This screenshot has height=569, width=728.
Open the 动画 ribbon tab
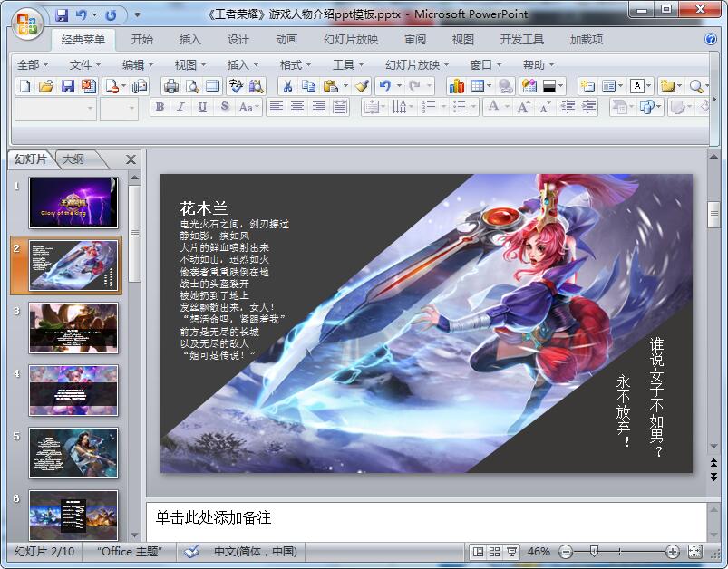pyautogui.click(x=286, y=40)
